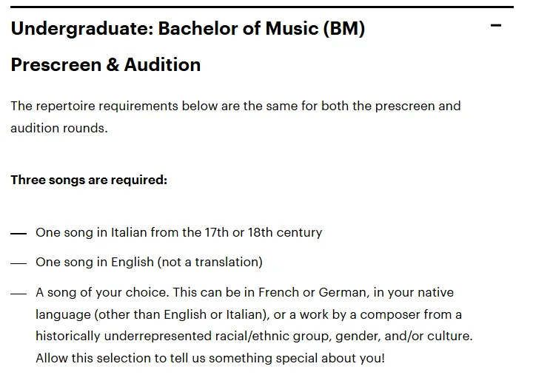Click the Undergraduate: Bachelor of Music (BM) heading
The width and height of the screenshot is (533, 392).
[188, 29]
